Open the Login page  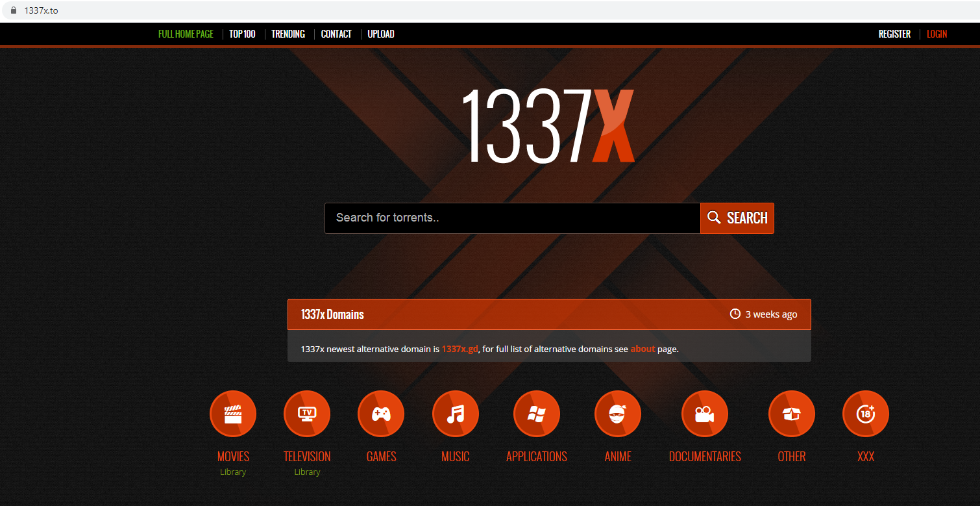[x=937, y=34]
